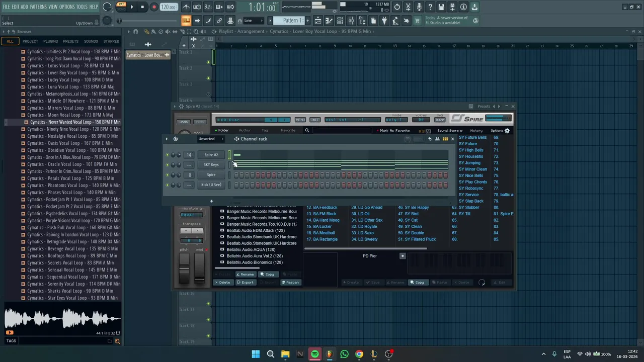Select the Spire #2 channel selector LED

(229, 155)
